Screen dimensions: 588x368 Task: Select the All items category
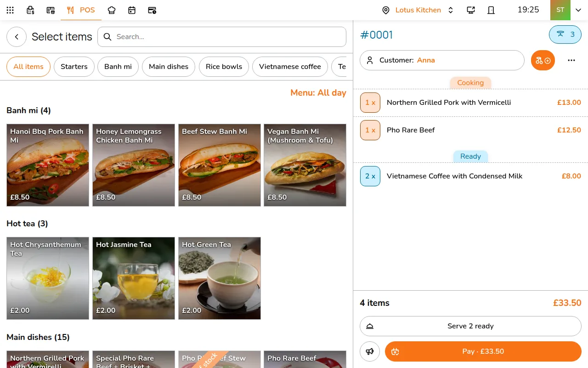(28, 67)
